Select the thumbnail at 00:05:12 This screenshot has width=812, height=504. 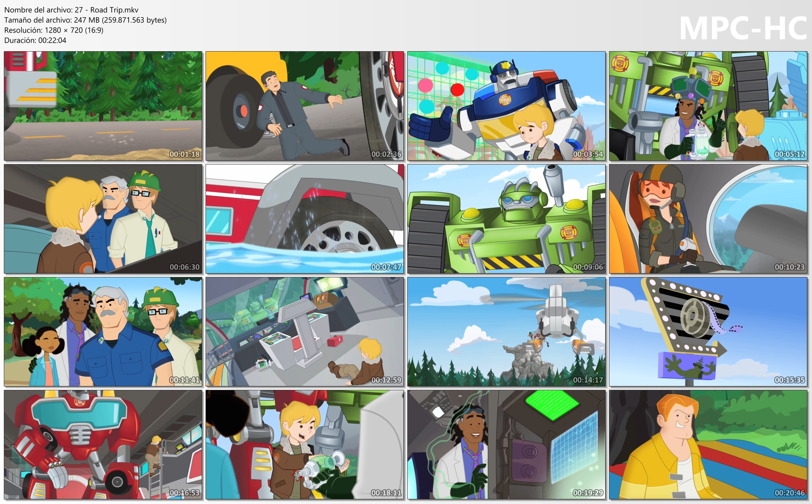pyautogui.click(x=708, y=106)
